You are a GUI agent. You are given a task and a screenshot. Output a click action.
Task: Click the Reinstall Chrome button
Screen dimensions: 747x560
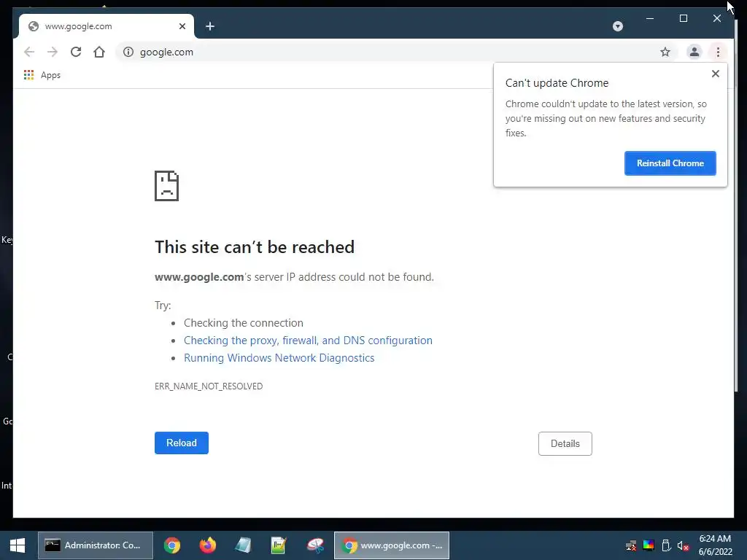click(670, 163)
